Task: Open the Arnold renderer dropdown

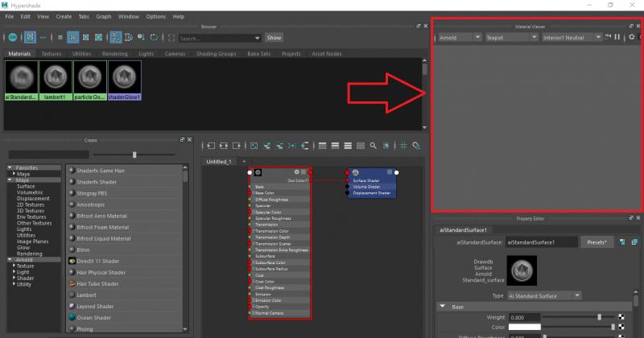Action: click(x=460, y=37)
